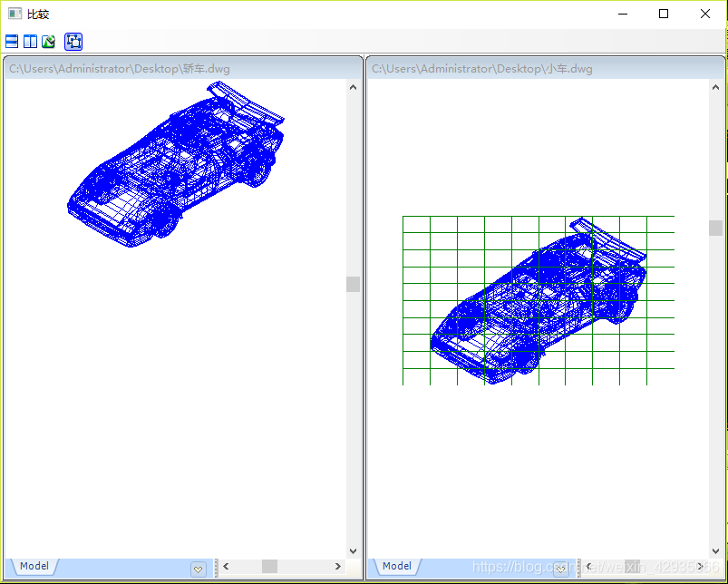Close the 比较 window

click(704, 14)
